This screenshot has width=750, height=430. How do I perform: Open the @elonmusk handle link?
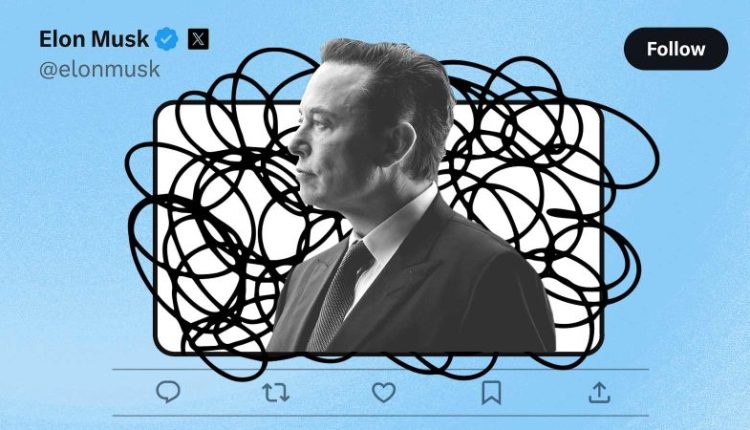(x=99, y=70)
